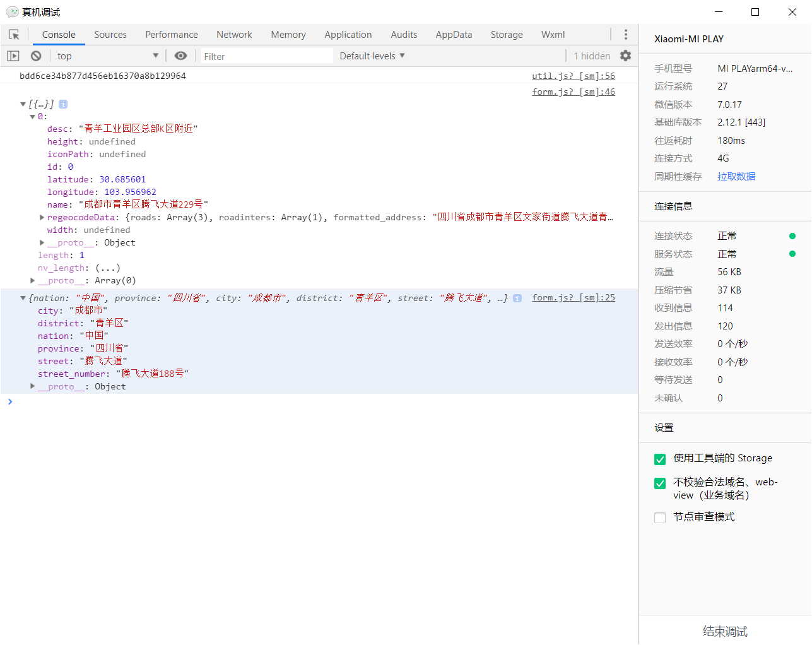Open the Performance tab
Viewport: 812px width, 645px height.
[172, 35]
